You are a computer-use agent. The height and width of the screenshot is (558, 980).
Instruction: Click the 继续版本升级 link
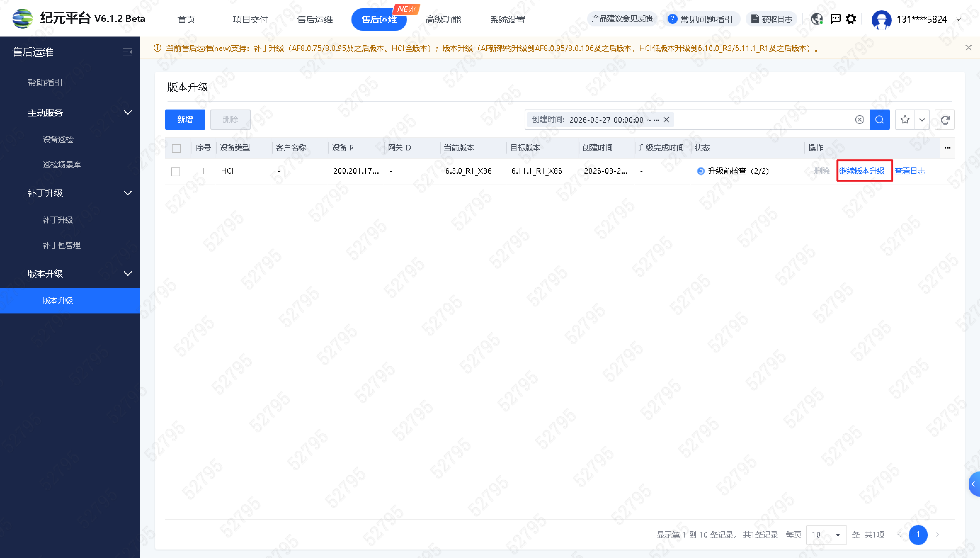click(862, 171)
